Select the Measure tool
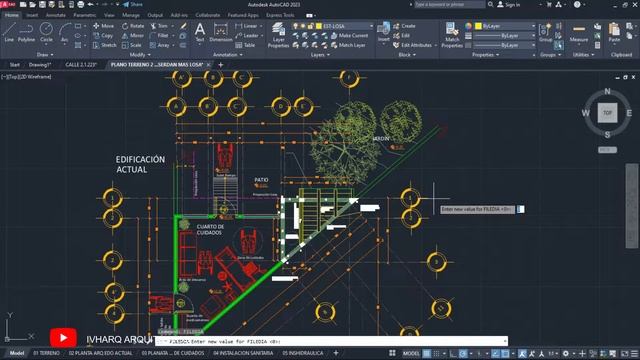 tap(578, 33)
